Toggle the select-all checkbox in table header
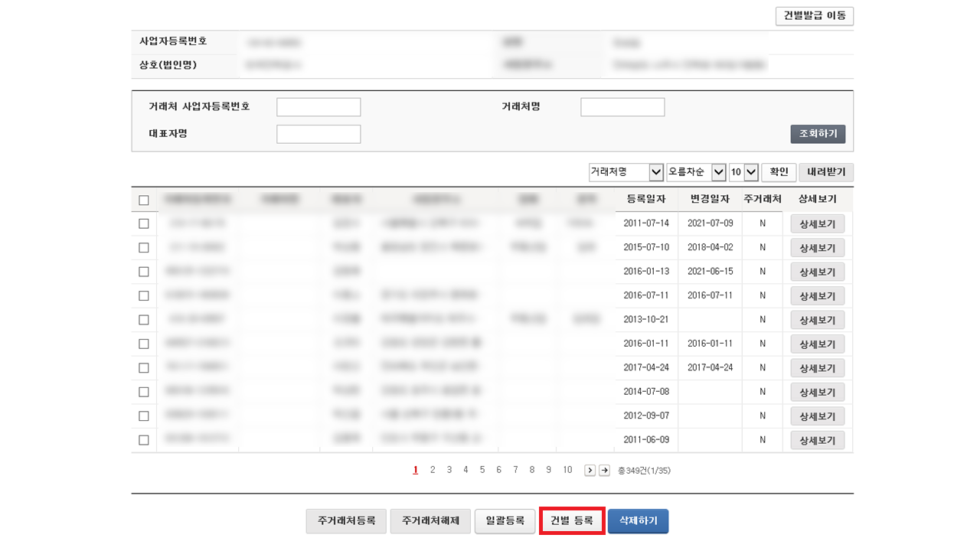The width and height of the screenshot is (980, 551). click(144, 201)
